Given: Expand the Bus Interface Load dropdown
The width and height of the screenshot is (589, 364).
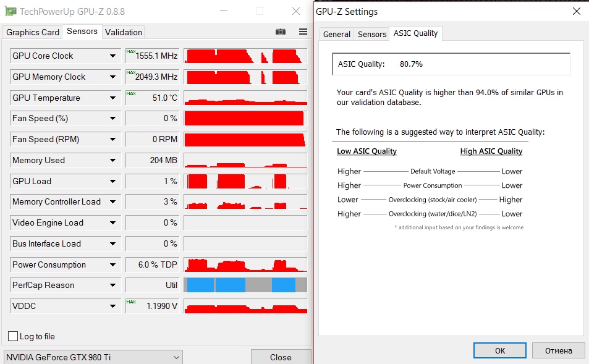Looking at the screenshot, I should pyautogui.click(x=112, y=243).
